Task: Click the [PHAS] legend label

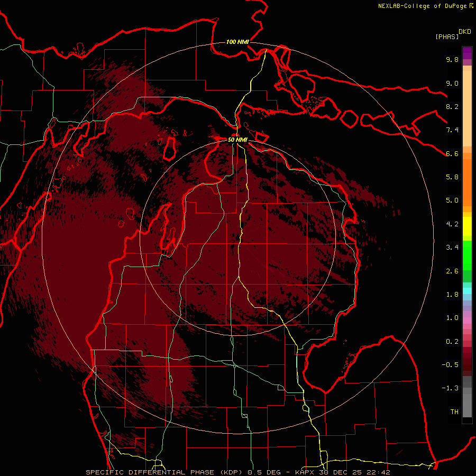Action: coord(447,37)
